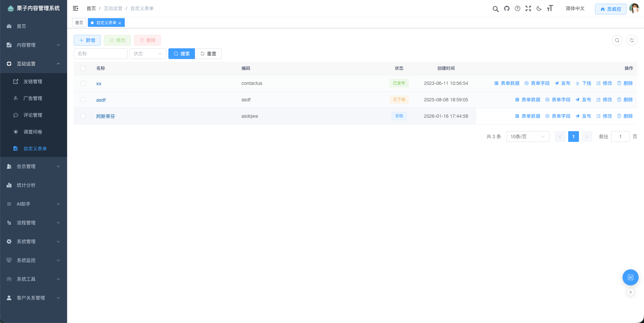Click the 新增 button
The image size is (644, 323).
(x=87, y=40)
